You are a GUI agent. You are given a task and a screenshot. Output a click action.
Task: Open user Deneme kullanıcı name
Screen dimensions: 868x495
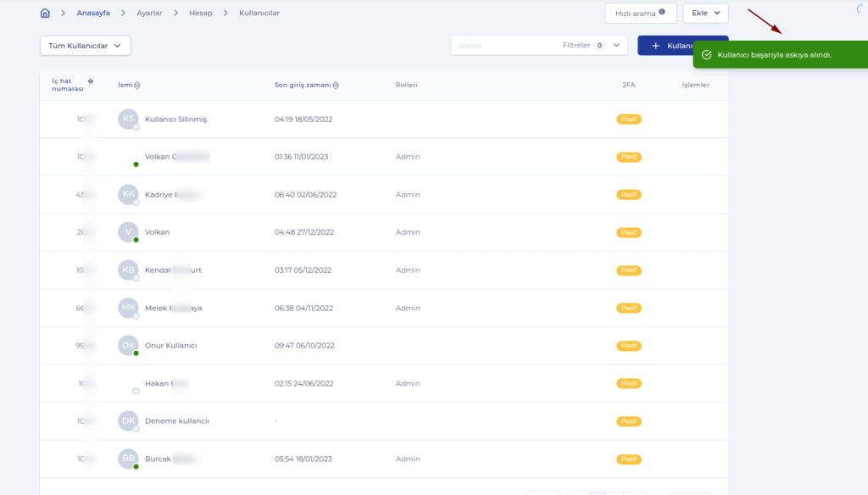tap(176, 420)
